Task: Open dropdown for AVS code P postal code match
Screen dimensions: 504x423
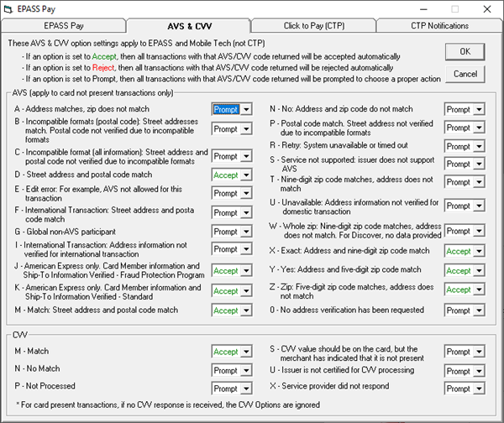Action: [x=479, y=128]
